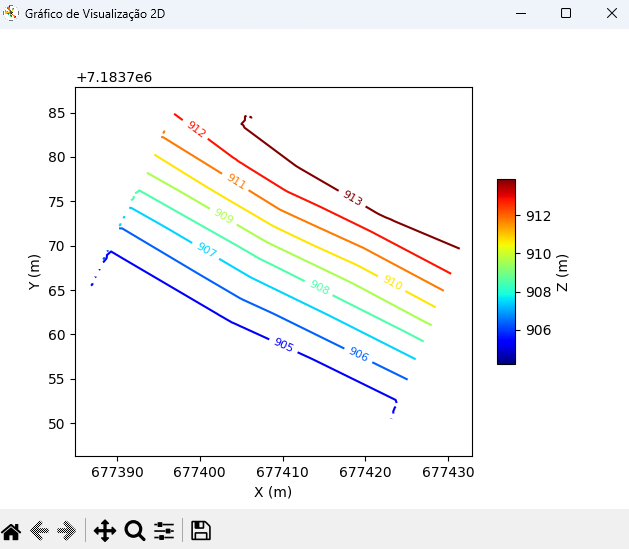Click the 907 contour label
Screen dimensions: 629x549
point(207,249)
